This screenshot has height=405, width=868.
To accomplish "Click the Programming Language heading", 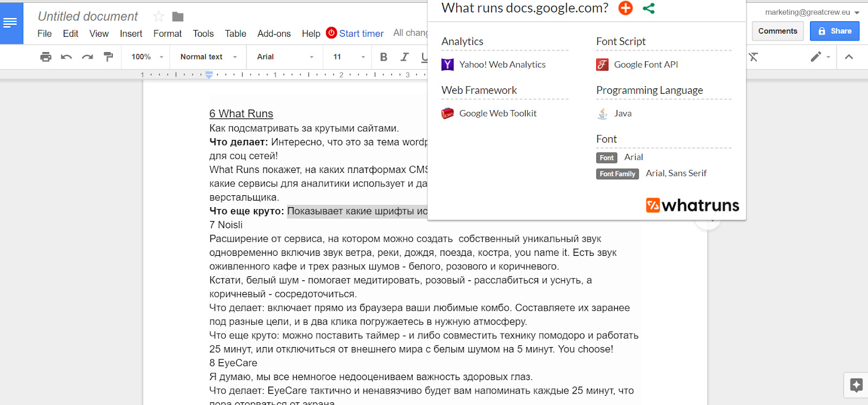I will tap(649, 91).
